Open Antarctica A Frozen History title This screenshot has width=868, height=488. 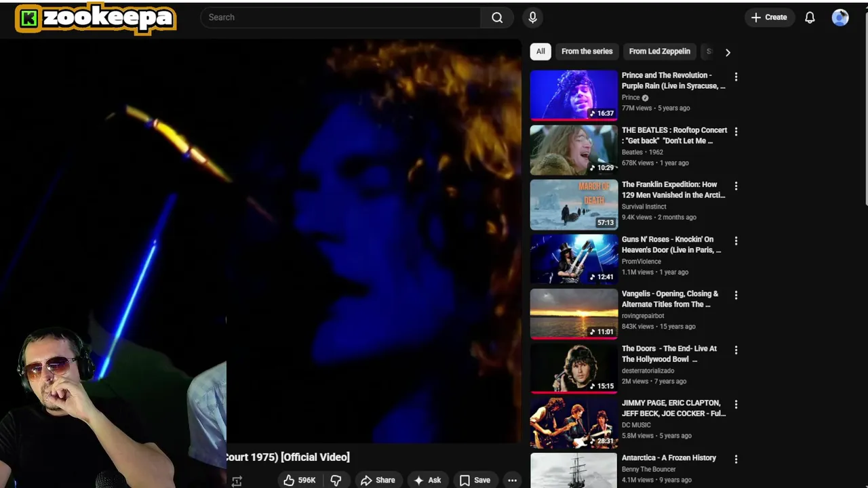669,457
